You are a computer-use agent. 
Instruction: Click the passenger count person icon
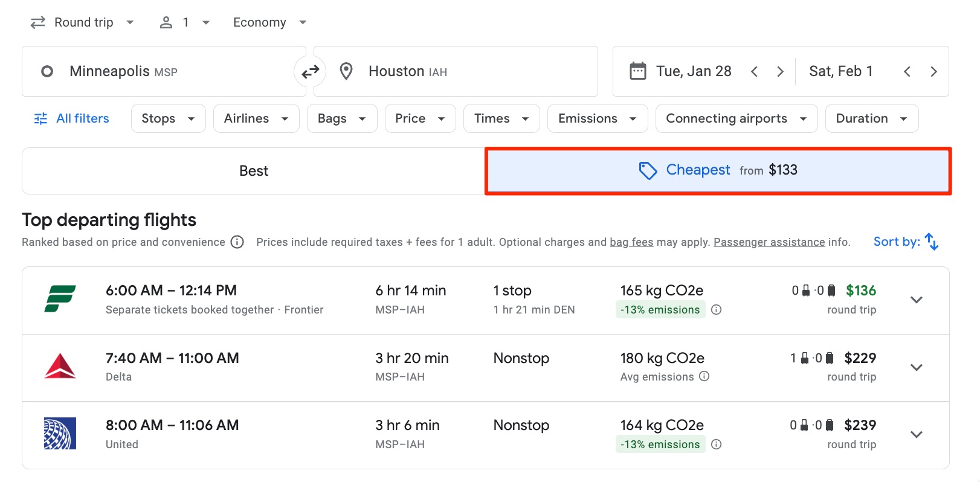pos(166,22)
